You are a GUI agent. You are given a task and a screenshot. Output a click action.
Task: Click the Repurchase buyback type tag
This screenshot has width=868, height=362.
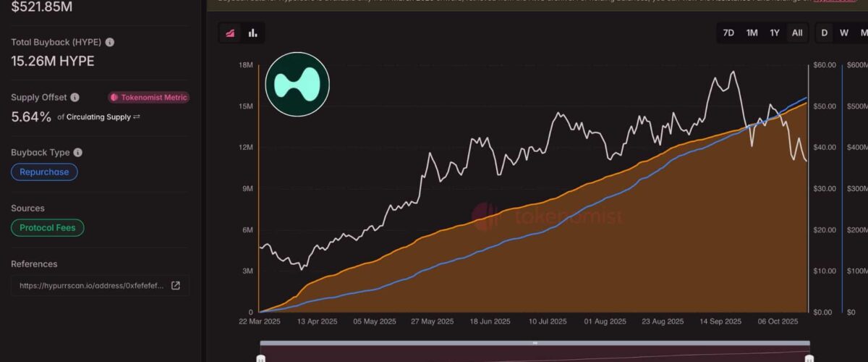coord(44,172)
